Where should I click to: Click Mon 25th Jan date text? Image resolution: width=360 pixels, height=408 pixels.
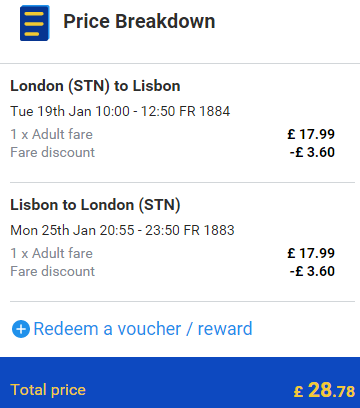coord(53,230)
